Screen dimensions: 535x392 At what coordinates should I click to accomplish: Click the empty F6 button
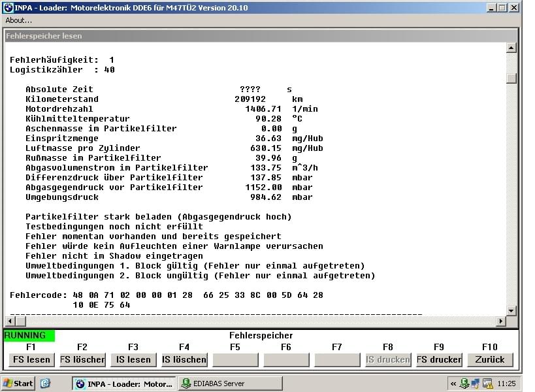(286, 359)
